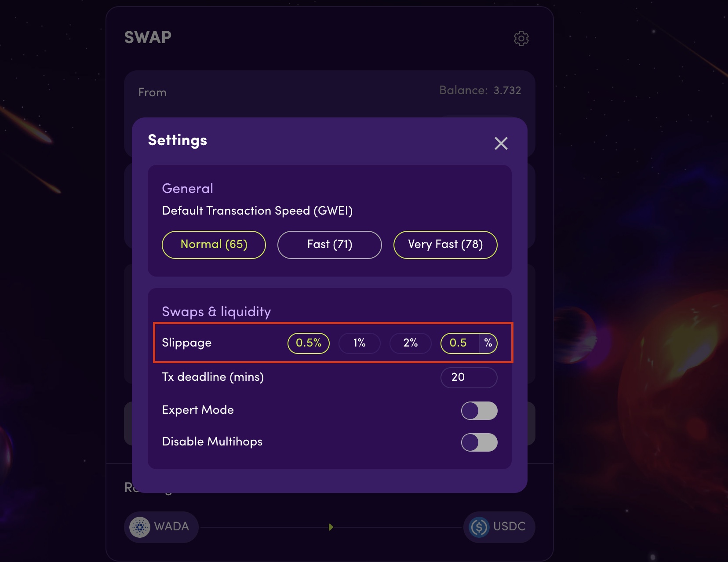Set slippage to 0.5% preset
This screenshot has height=562, width=728.
click(309, 343)
